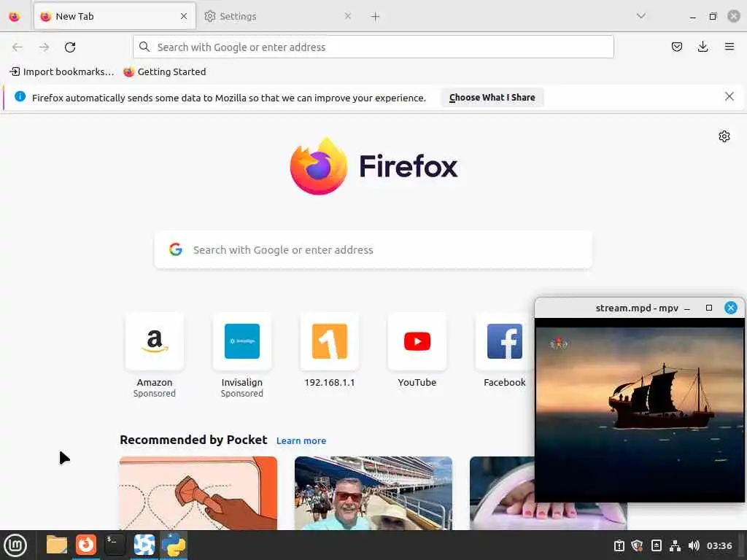Click the mpv video of the ship
The width and height of the screenshot is (747, 560).
(639, 410)
